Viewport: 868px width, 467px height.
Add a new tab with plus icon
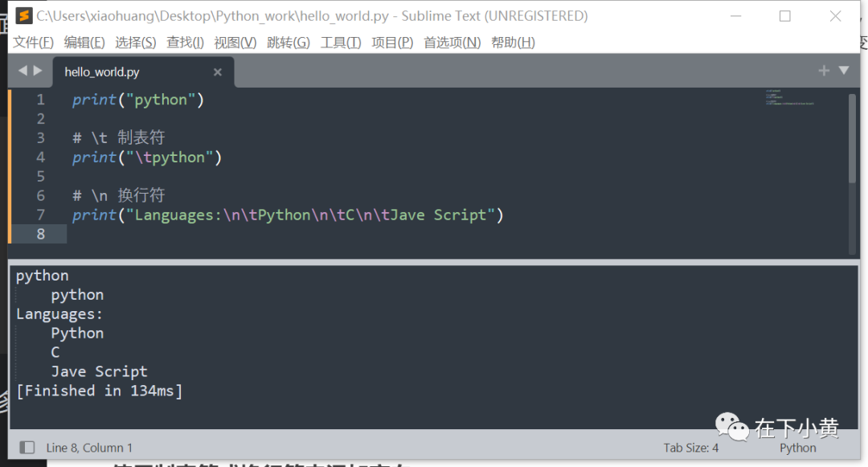[824, 70]
